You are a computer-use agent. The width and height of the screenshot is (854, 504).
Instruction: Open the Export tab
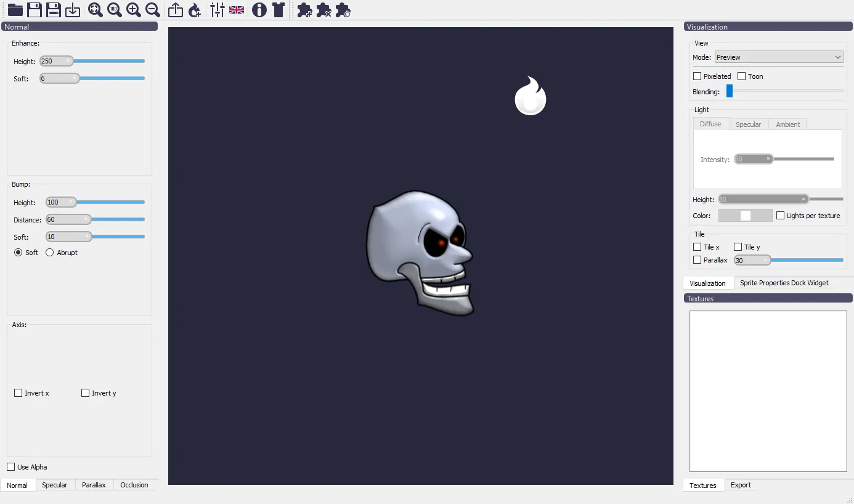741,485
